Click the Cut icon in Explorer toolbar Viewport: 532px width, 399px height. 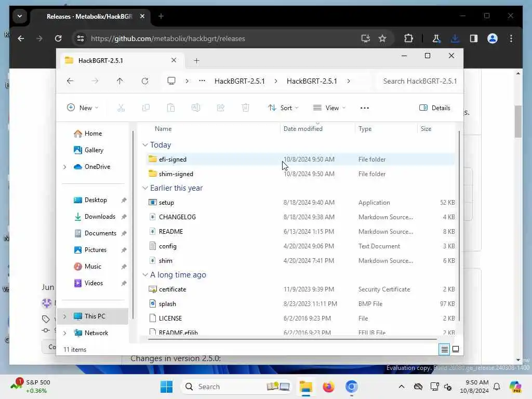point(121,108)
